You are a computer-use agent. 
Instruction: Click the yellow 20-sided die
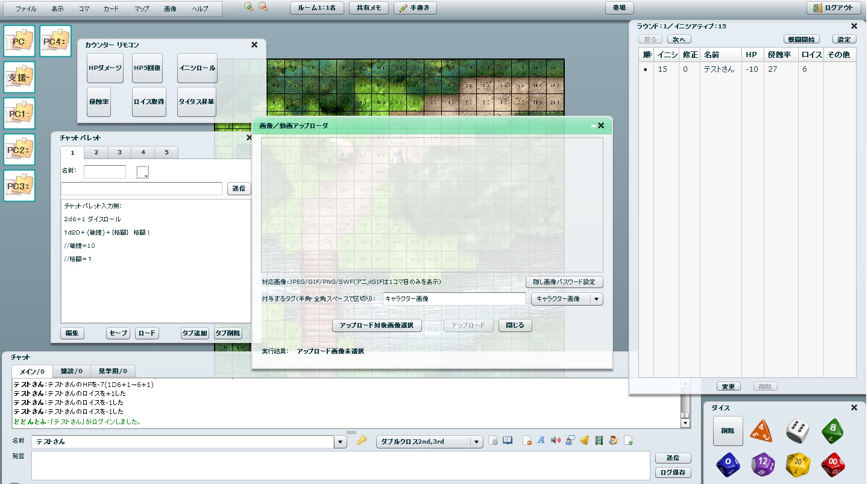click(798, 465)
